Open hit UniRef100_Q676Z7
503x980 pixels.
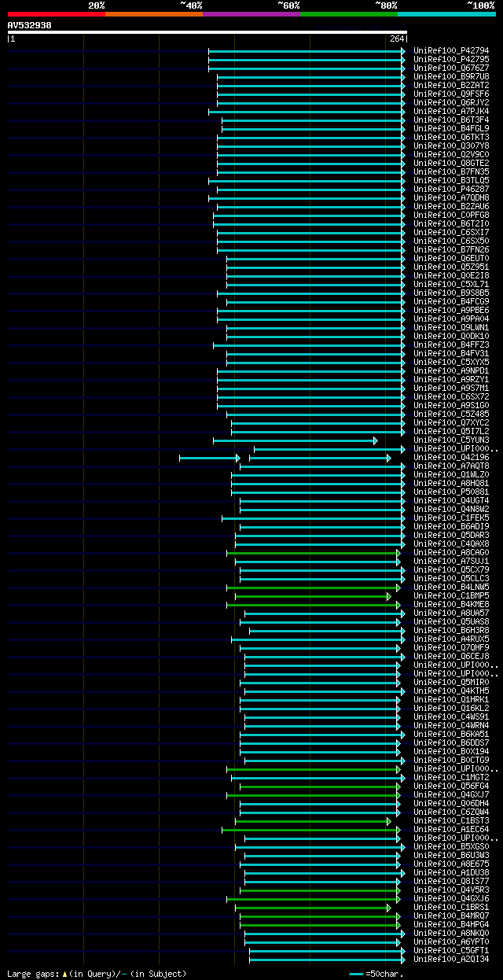tap(451, 68)
